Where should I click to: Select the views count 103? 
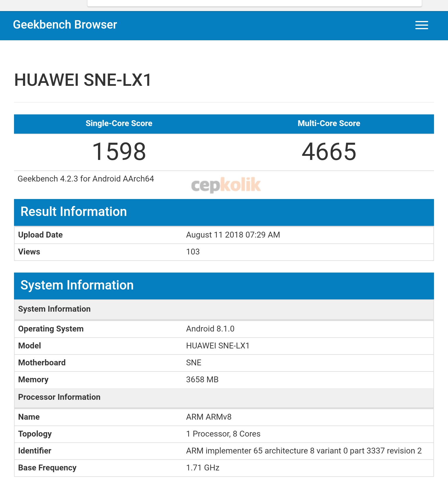click(193, 252)
